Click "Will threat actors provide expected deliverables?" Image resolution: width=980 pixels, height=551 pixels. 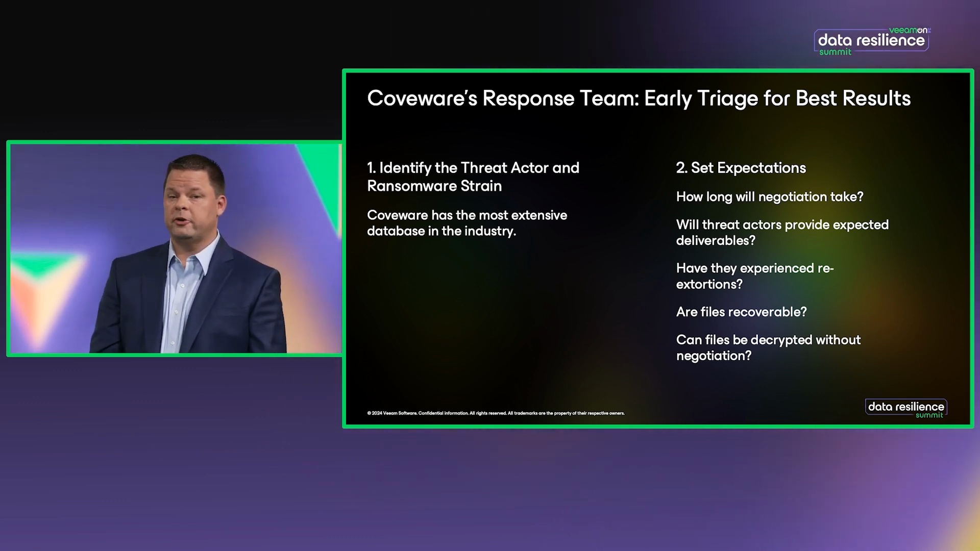tap(782, 233)
